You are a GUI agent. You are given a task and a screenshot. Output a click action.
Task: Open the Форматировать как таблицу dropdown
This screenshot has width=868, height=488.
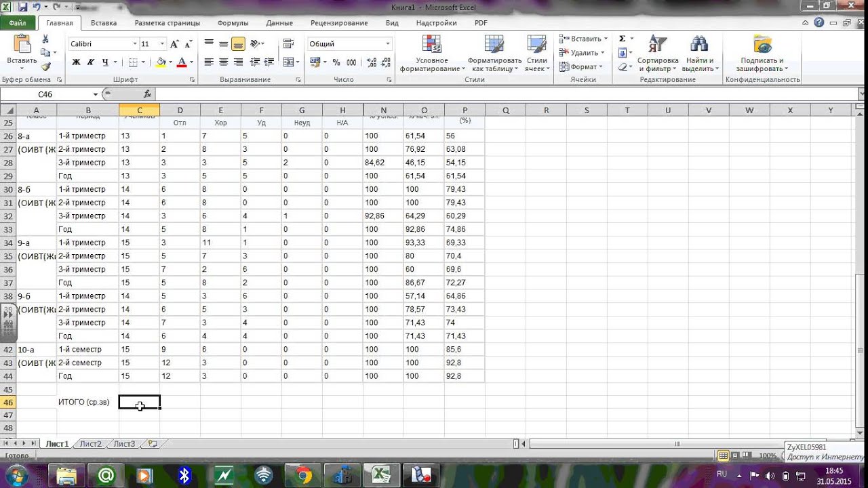pyautogui.click(x=494, y=53)
